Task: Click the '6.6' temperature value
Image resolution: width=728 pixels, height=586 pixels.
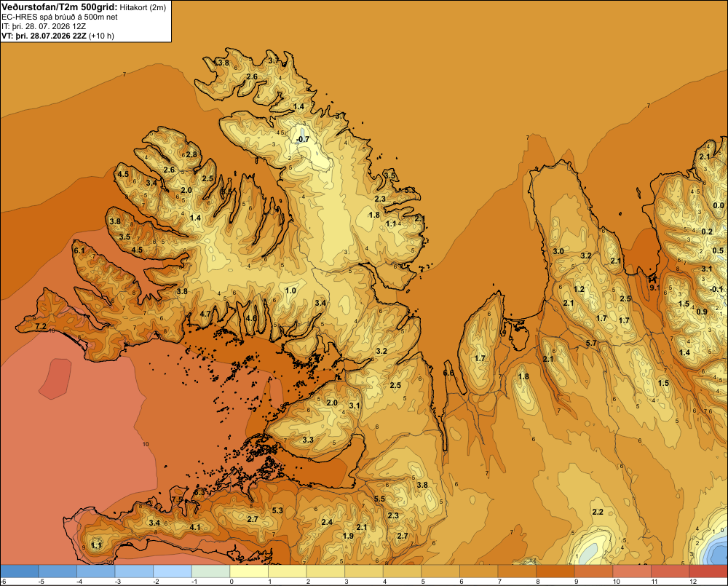Action: [x=448, y=373]
